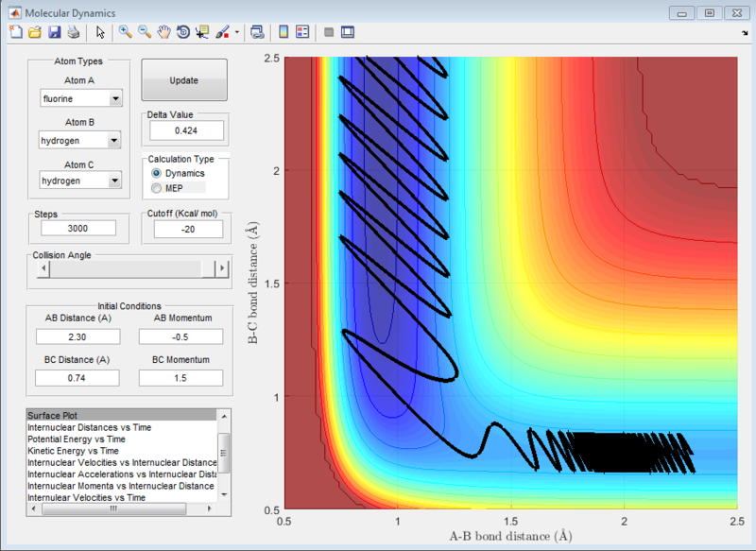Save figure with the floppy disk icon
This screenshot has height=551, width=756.
54,32
